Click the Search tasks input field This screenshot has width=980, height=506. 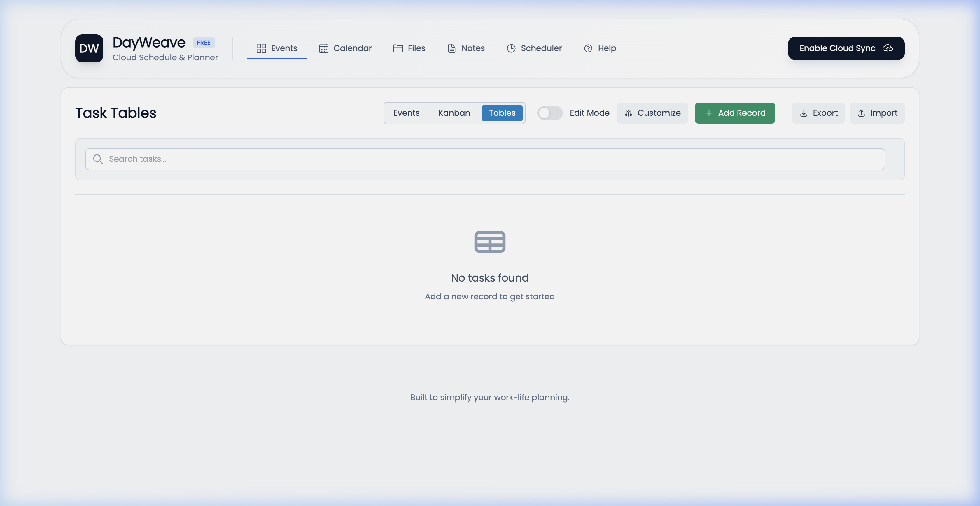tap(483, 159)
